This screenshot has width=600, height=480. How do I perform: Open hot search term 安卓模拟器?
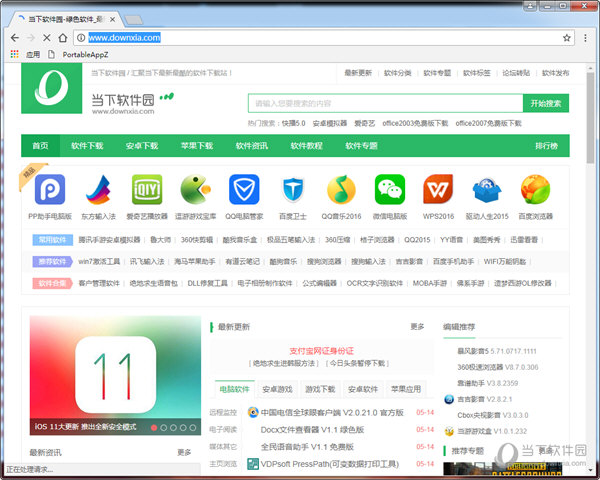pyautogui.click(x=330, y=123)
